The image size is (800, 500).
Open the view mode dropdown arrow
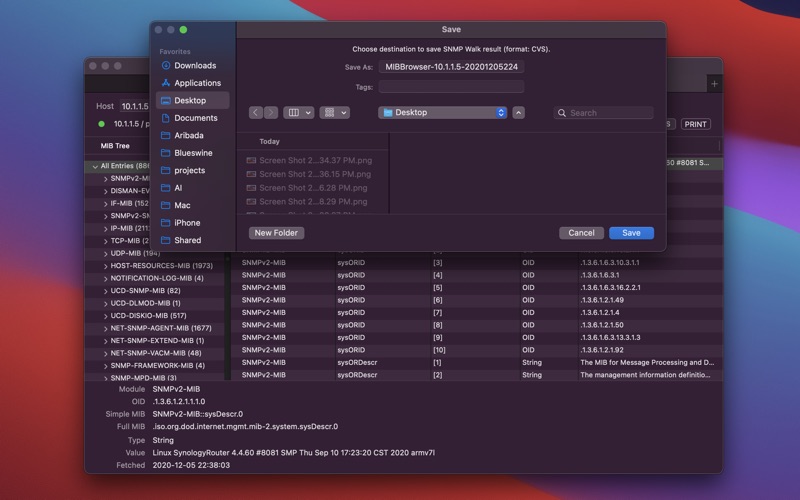pos(308,113)
